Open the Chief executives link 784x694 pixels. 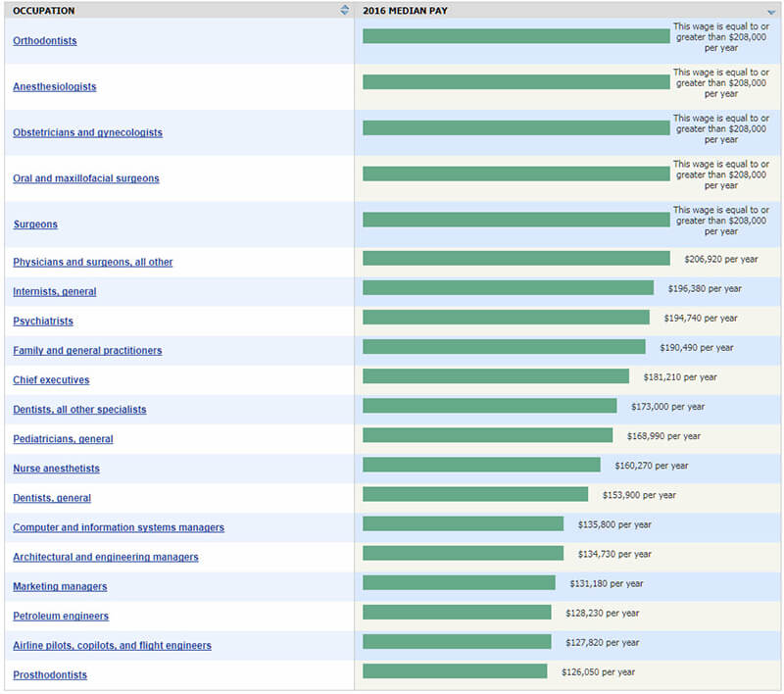51,380
